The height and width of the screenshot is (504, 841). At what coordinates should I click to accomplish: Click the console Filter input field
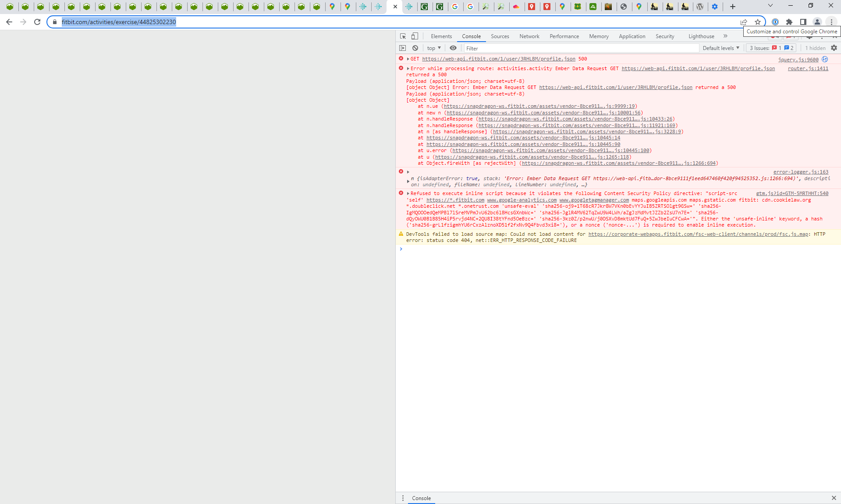(x=581, y=48)
